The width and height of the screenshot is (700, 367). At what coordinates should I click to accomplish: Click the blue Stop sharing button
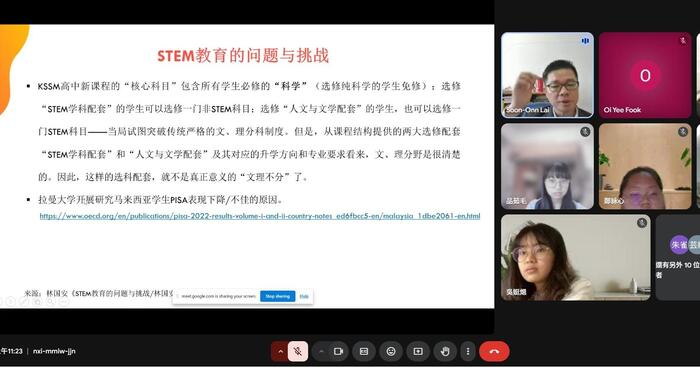(x=278, y=296)
